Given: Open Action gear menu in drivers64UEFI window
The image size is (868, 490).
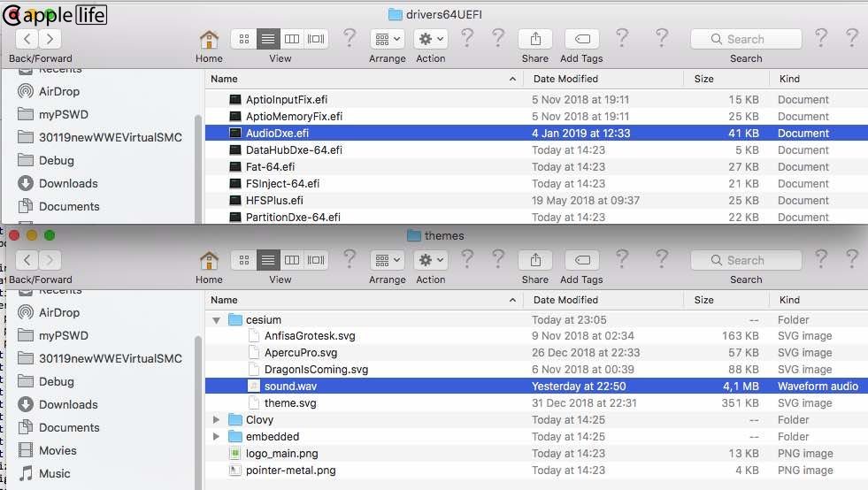Looking at the screenshot, I should tap(431, 39).
